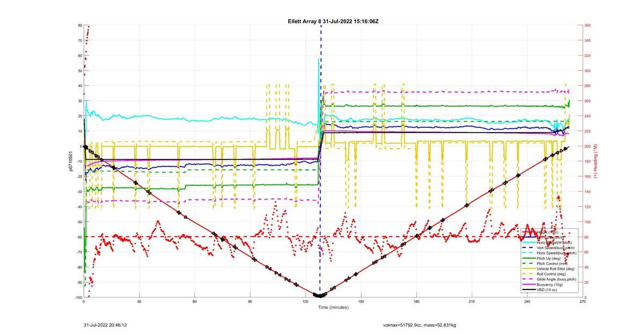Click the '80' tick on the left axis
The width and height of the screenshot is (644, 334).
[80, 25]
